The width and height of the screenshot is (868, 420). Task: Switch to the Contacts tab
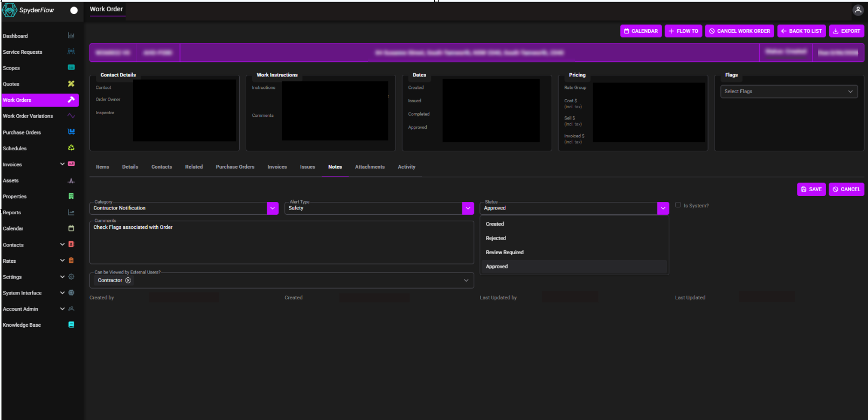pos(162,167)
